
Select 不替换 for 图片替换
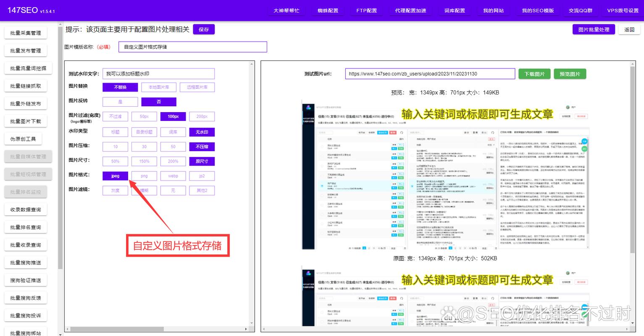tap(120, 87)
